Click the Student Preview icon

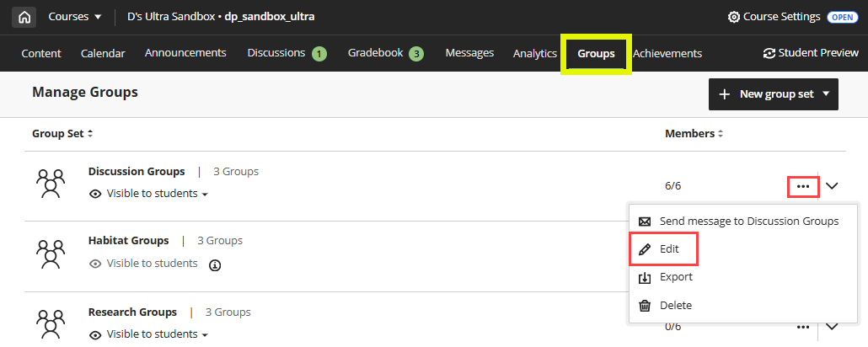pos(769,53)
